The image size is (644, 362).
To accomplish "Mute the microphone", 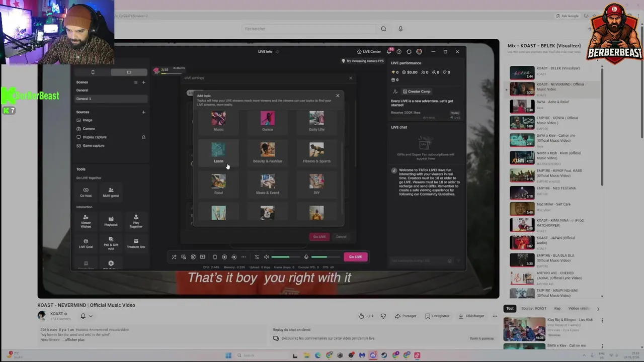I will pos(306,257).
